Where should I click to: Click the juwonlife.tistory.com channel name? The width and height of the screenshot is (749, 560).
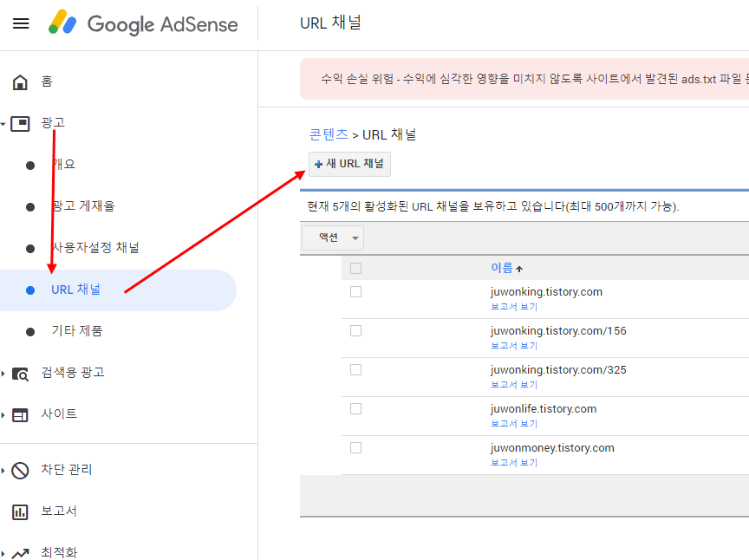pyautogui.click(x=544, y=409)
